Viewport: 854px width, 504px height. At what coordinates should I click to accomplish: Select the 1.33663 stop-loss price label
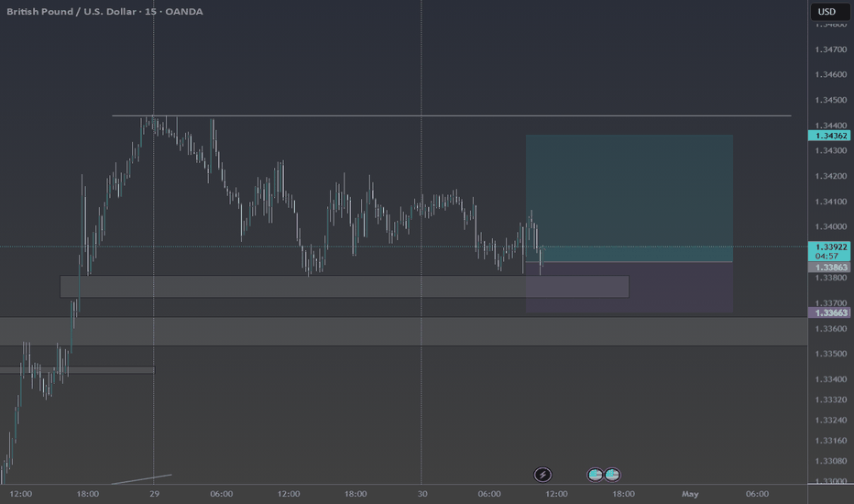click(x=829, y=312)
